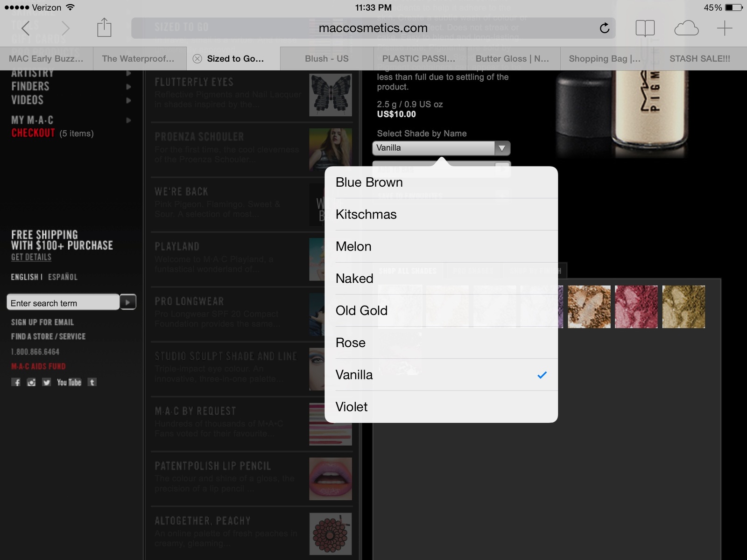Tap the Safari back arrow

(x=25, y=28)
